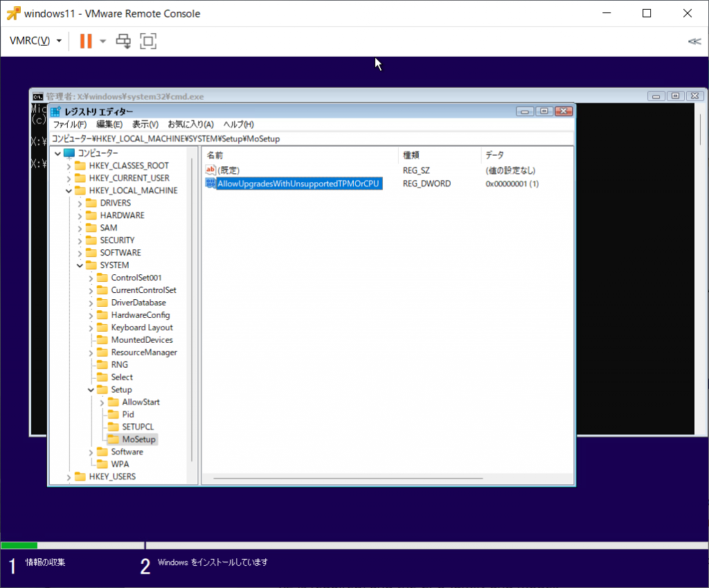Click the VMRC pause virtual machine icon
Image resolution: width=709 pixels, height=588 pixels.
[85, 41]
